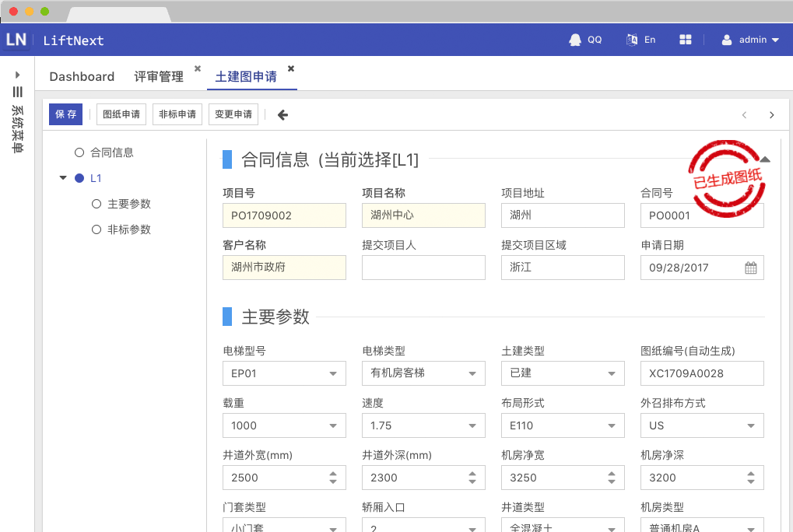The width and height of the screenshot is (793, 532).
Task: Click the 图纸申请 button
Action: pyautogui.click(x=121, y=114)
